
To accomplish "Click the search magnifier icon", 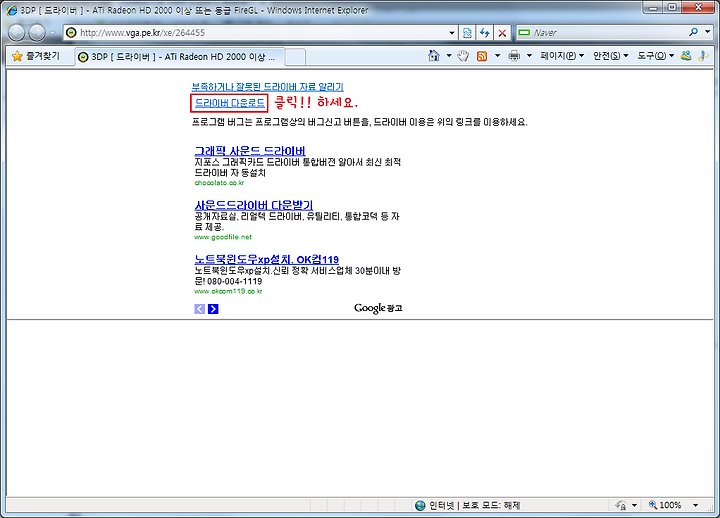I will tap(693, 32).
